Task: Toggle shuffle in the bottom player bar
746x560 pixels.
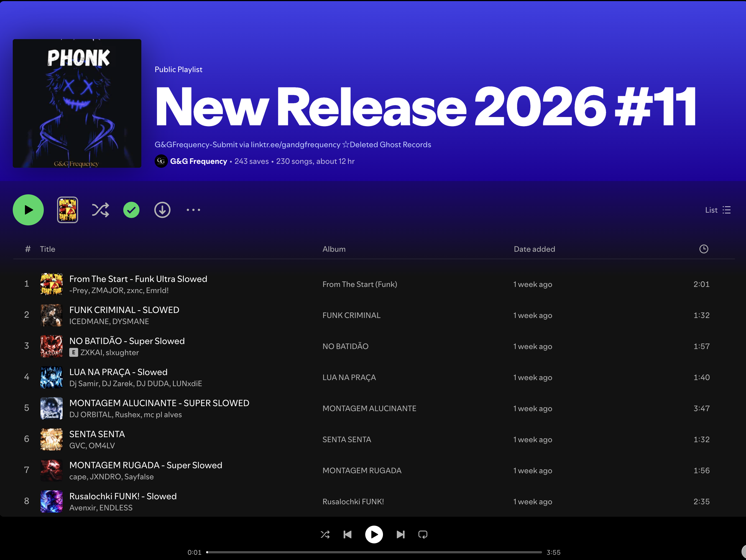Action: pyautogui.click(x=325, y=534)
